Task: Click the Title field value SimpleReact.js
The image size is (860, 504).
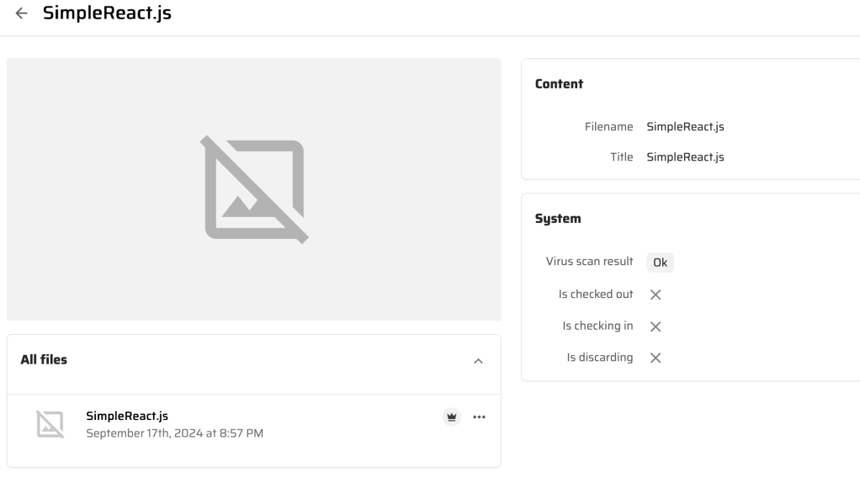Action: (x=685, y=157)
